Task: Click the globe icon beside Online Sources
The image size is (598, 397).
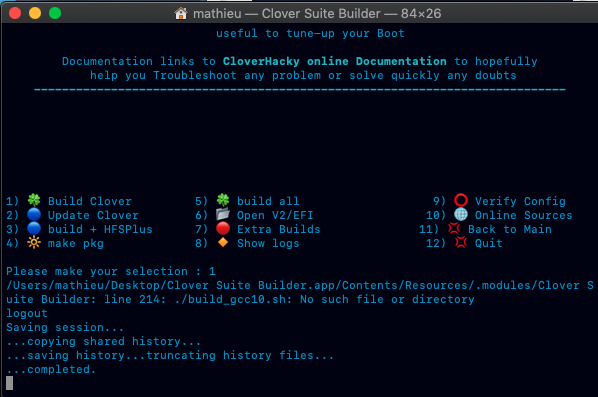Action: pyautogui.click(x=461, y=214)
